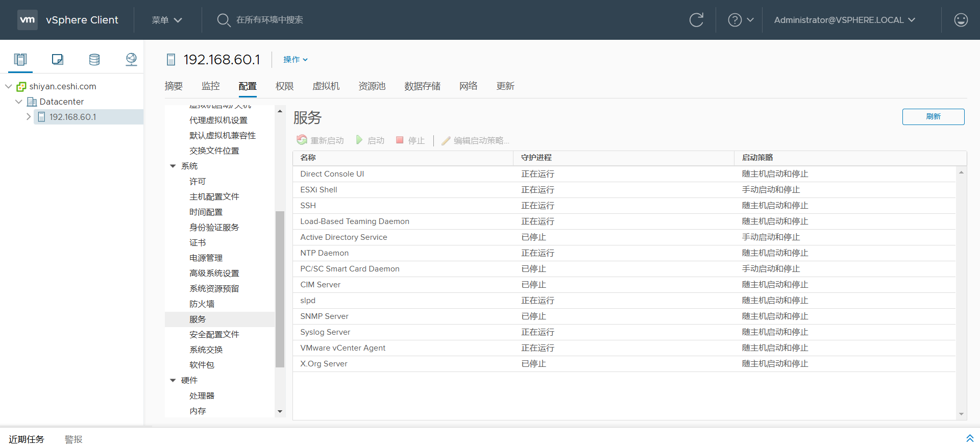The height and width of the screenshot is (447, 980).
Task: Open the 近期任务 tab at bottom
Action: click(x=27, y=439)
